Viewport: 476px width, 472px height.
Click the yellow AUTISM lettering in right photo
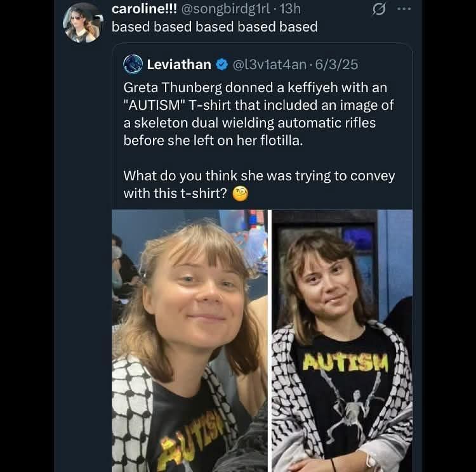click(x=345, y=364)
